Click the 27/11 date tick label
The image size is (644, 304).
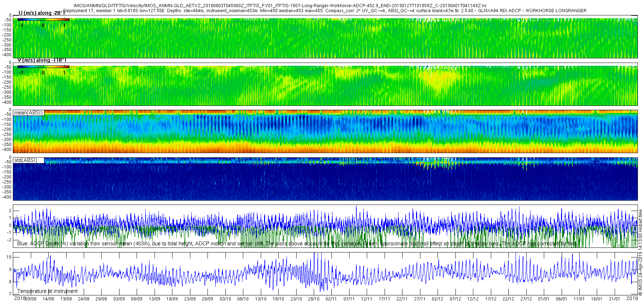point(420,299)
